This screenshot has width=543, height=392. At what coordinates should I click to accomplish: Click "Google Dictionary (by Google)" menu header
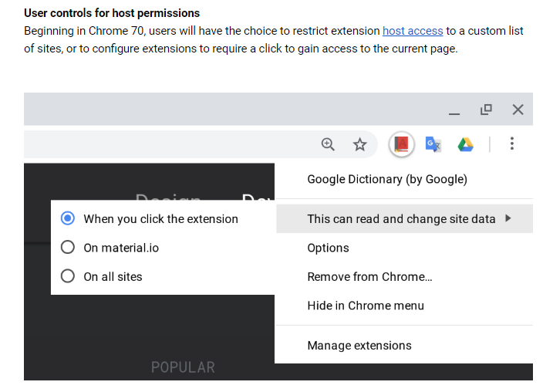pos(387,179)
